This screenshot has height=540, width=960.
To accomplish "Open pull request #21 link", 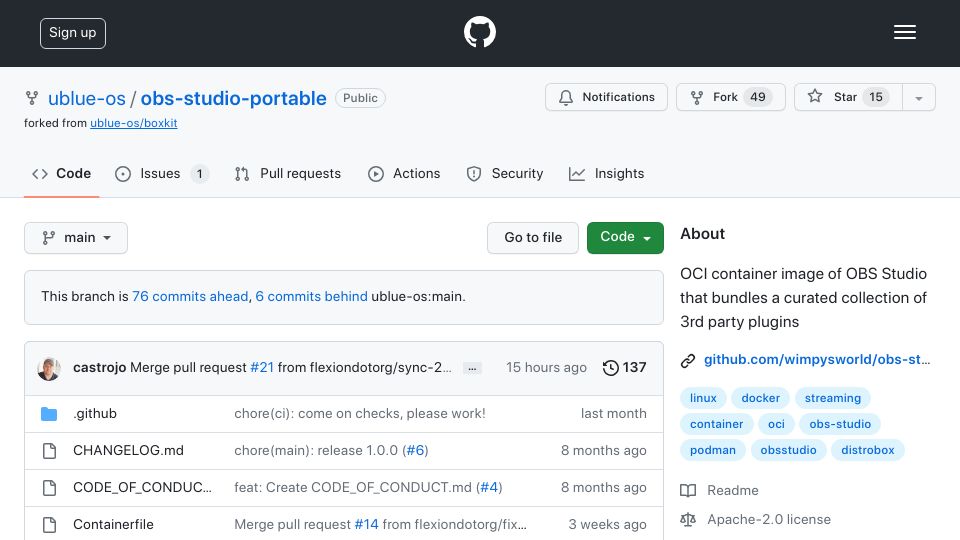I will coord(262,367).
